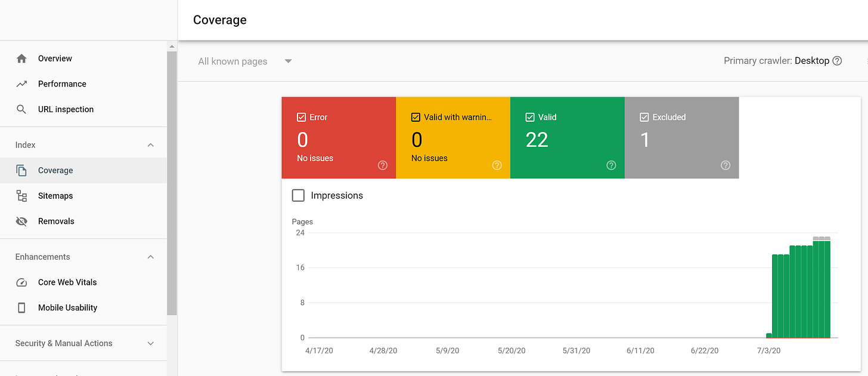Click the 4/17/20 date label on chart
Viewport: 868px width, 376px height.
319,351
